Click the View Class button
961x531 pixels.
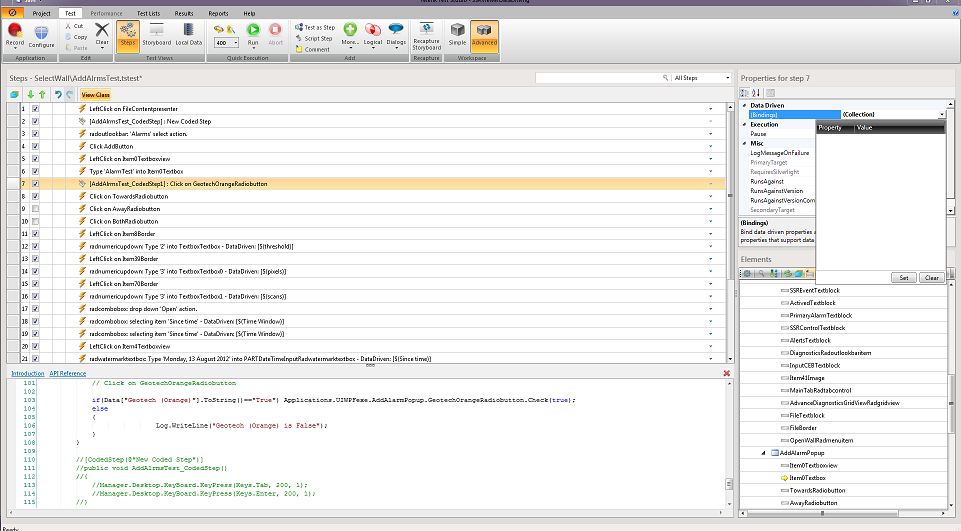(x=96, y=94)
